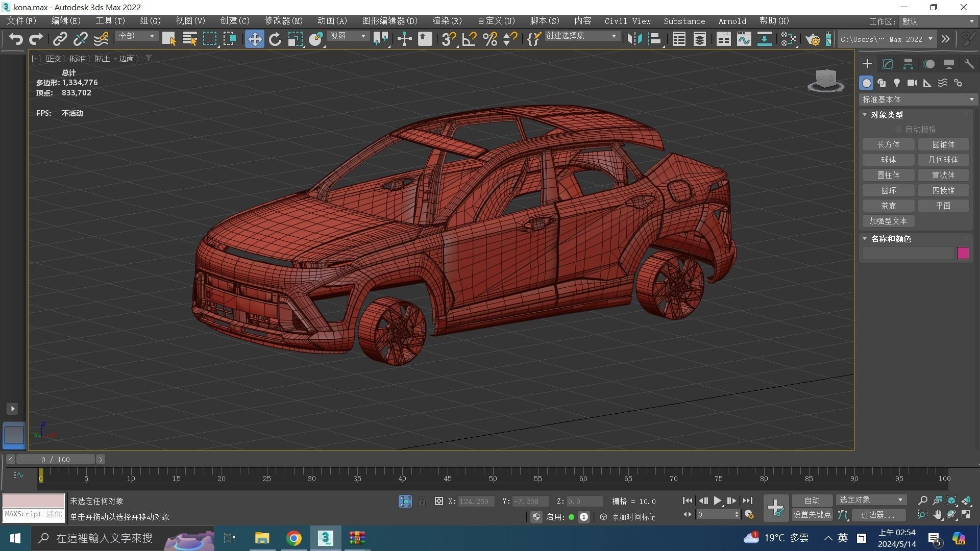980x551 pixels.
Task: Open Select by Name list
Action: pyautogui.click(x=189, y=39)
